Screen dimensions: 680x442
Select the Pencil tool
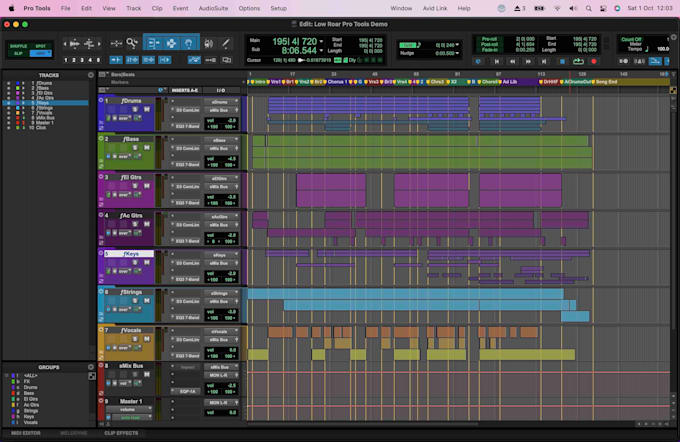coord(226,43)
